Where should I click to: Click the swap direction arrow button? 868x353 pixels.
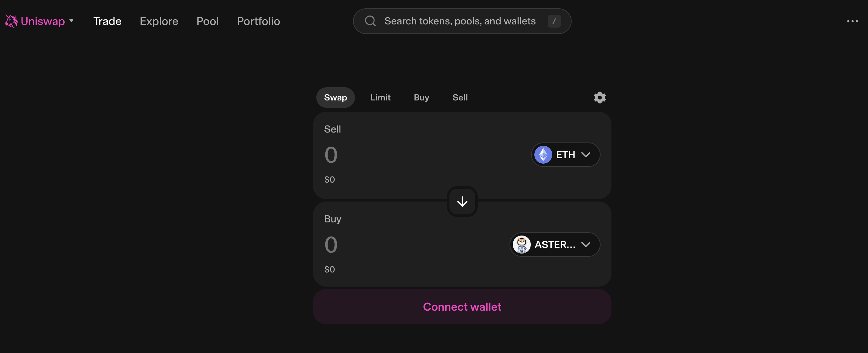pyautogui.click(x=462, y=202)
